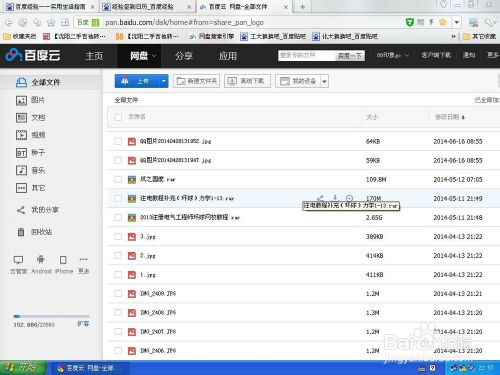The width and height of the screenshot is (500, 375).
Task: Tick the checkbox for QQ图片20140428131952.jpg
Action: [118, 141]
